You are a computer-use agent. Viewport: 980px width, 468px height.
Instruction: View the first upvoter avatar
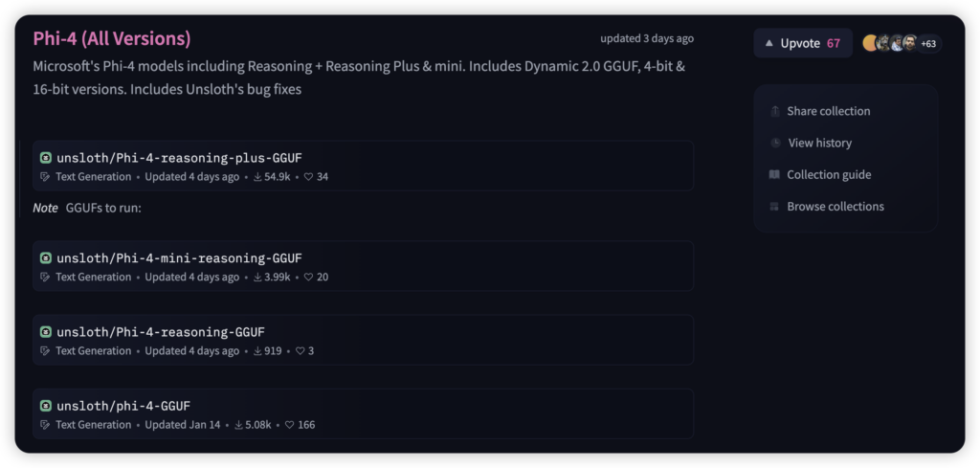(x=869, y=43)
